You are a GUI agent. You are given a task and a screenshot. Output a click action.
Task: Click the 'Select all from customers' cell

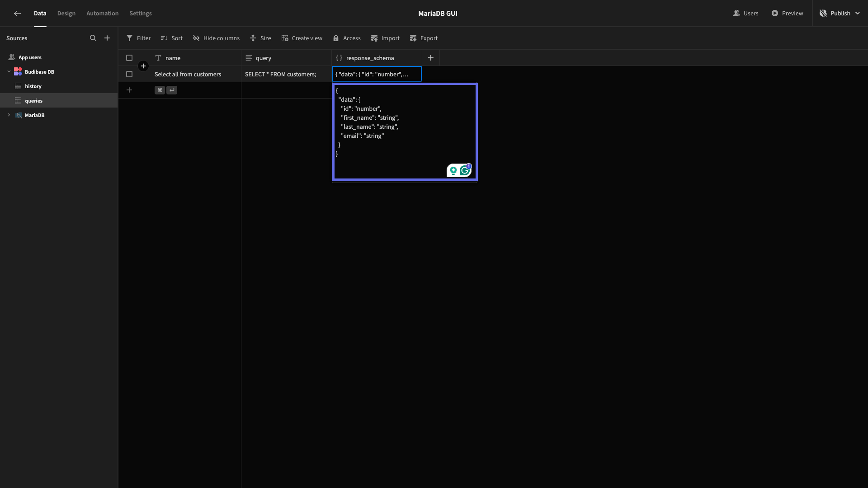pos(196,74)
